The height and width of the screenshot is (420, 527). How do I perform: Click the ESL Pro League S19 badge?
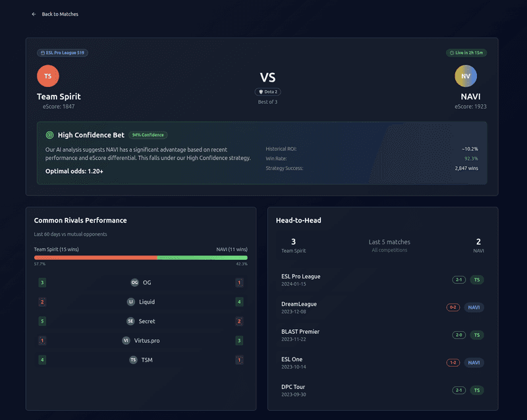coord(63,53)
